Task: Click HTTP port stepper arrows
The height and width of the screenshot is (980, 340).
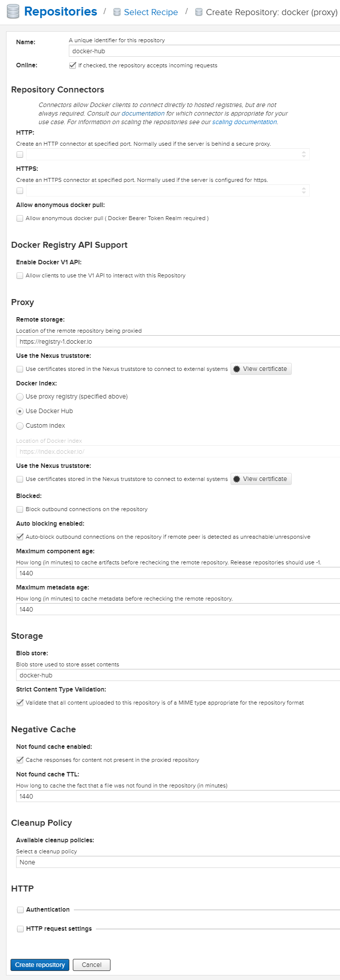Action: (304, 154)
